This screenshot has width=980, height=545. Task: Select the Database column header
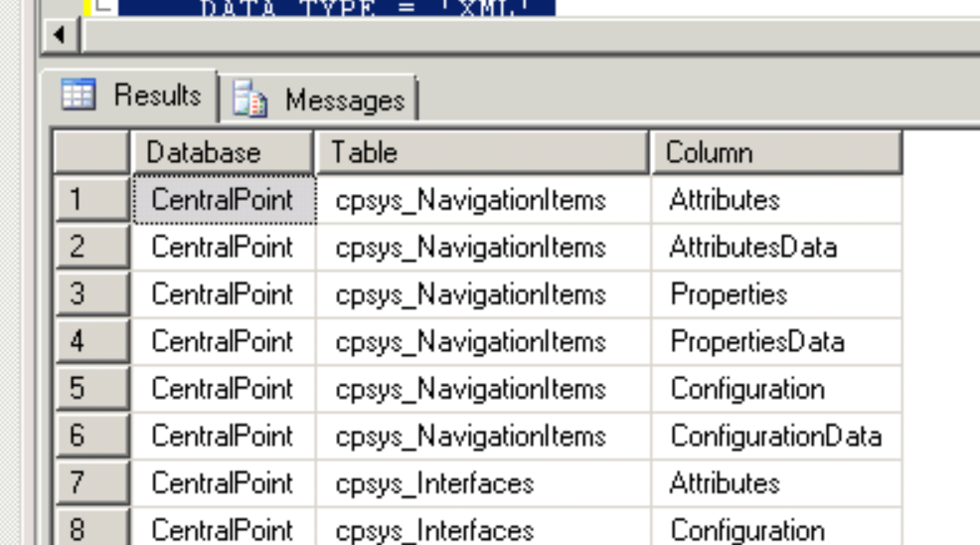click(223, 153)
